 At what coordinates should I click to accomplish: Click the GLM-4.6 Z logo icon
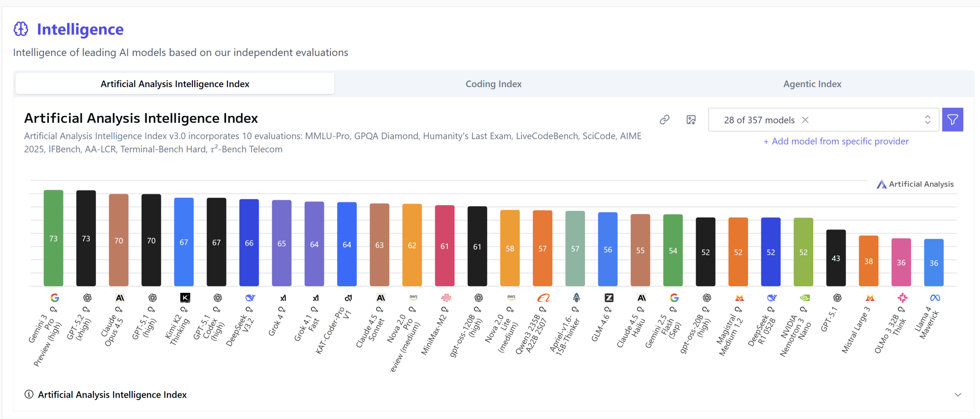tap(609, 298)
